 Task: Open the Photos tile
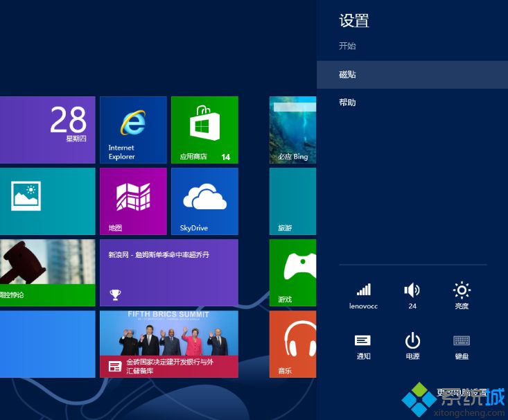[x=48, y=201]
